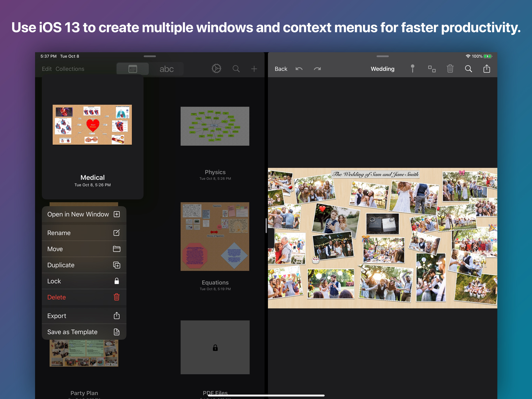Click the redo arrow icon
Screen dimensions: 532x399
[x=317, y=69]
